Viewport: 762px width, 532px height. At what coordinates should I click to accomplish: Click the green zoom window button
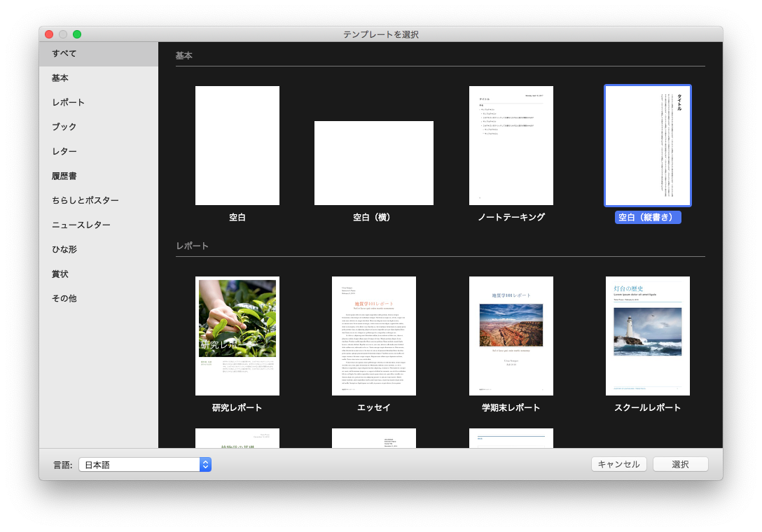tap(77, 34)
